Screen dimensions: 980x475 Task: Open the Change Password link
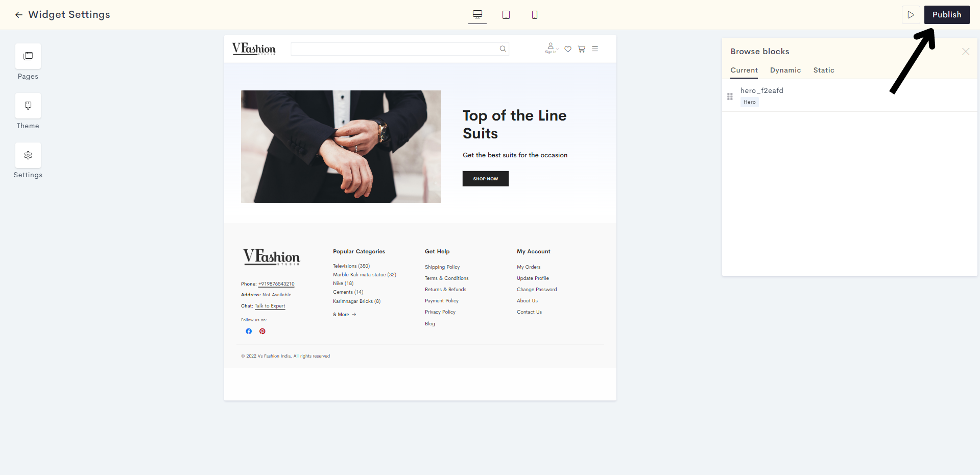coord(537,290)
